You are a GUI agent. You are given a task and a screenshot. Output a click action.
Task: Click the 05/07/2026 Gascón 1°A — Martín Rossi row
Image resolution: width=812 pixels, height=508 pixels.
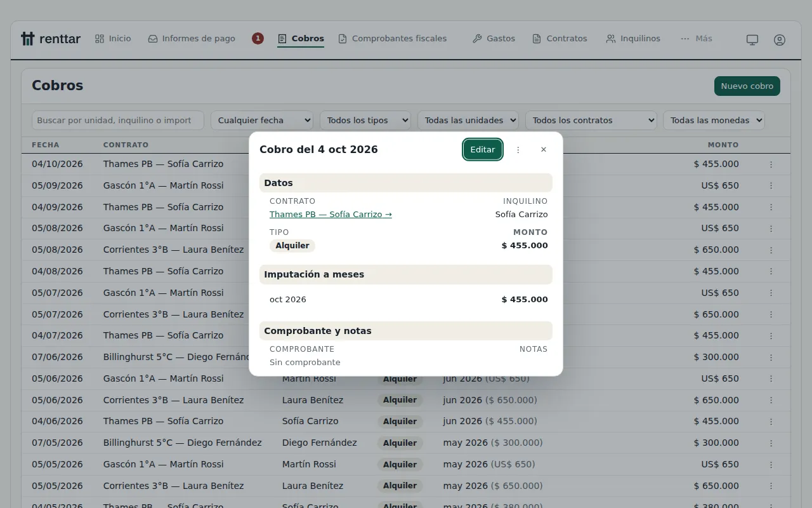pos(406,293)
